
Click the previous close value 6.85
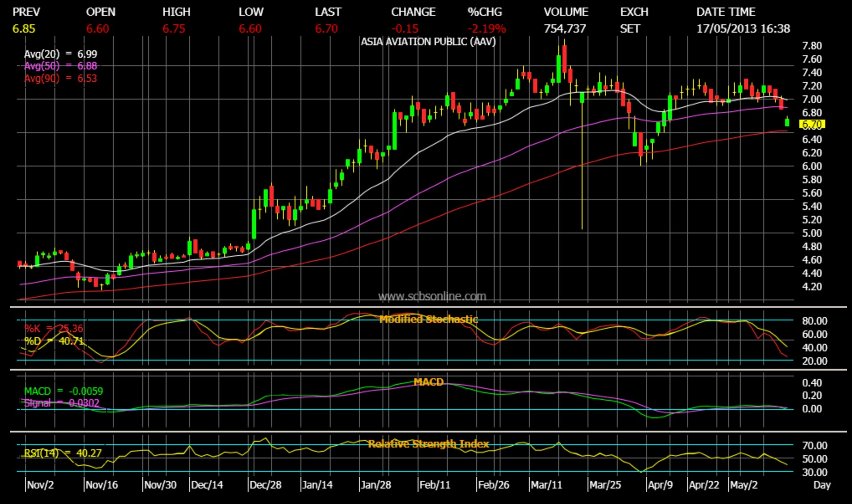click(x=24, y=29)
